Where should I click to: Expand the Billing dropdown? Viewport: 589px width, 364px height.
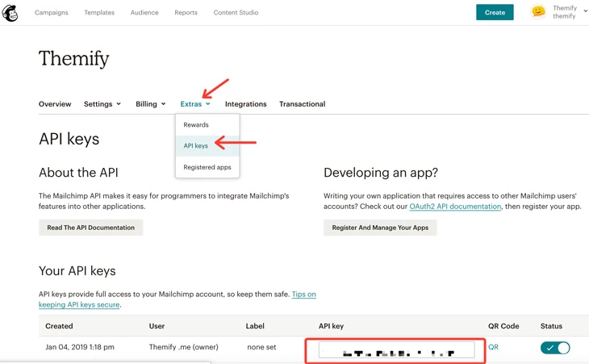click(151, 104)
